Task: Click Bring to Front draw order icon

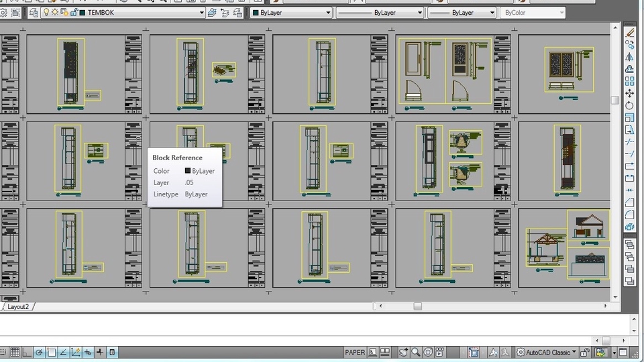Action: tap(630, 245)
